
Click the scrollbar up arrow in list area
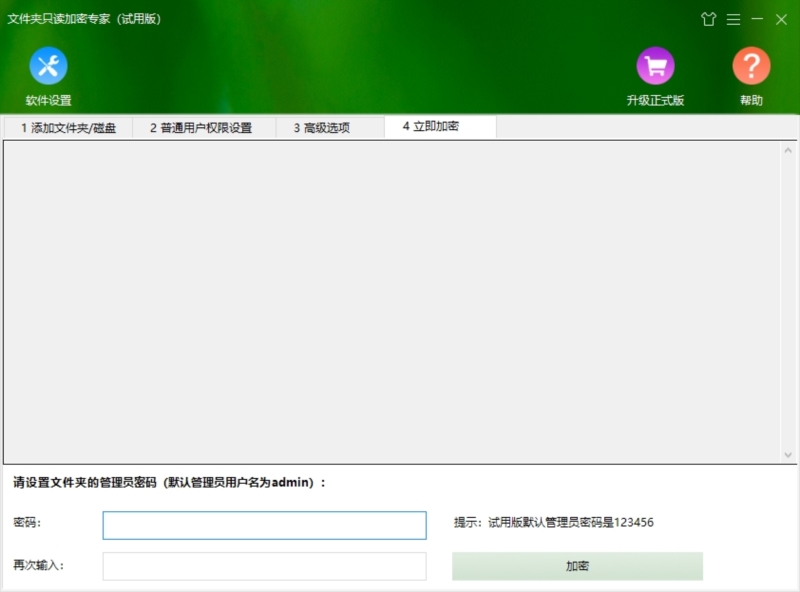click(x=788, y=150)
